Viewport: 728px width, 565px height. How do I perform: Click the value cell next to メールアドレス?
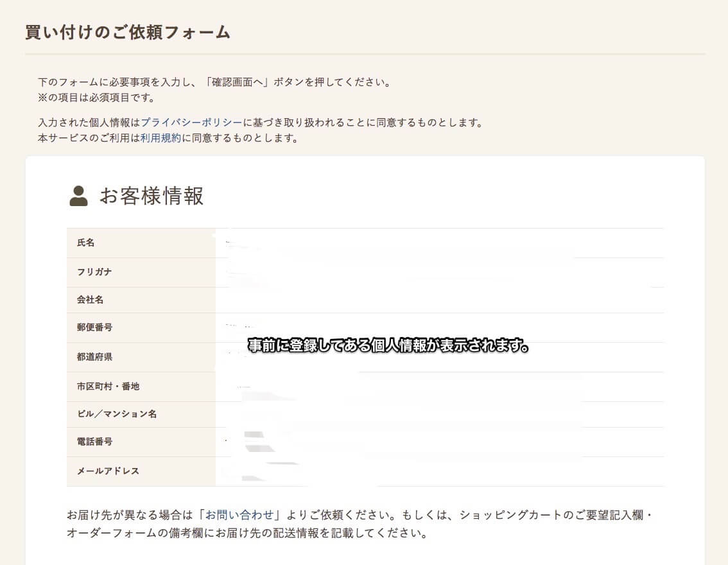click(x=439, y=471)
